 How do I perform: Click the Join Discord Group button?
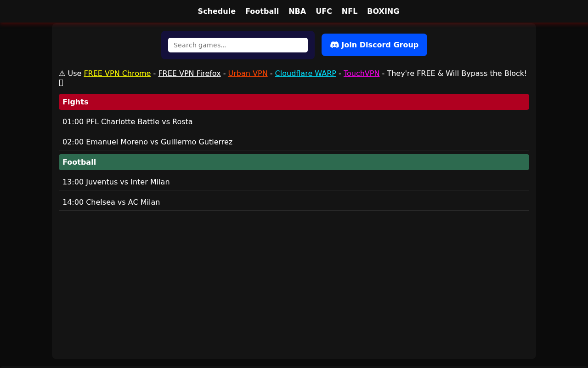pyautogui.click(x=374, y=45)
